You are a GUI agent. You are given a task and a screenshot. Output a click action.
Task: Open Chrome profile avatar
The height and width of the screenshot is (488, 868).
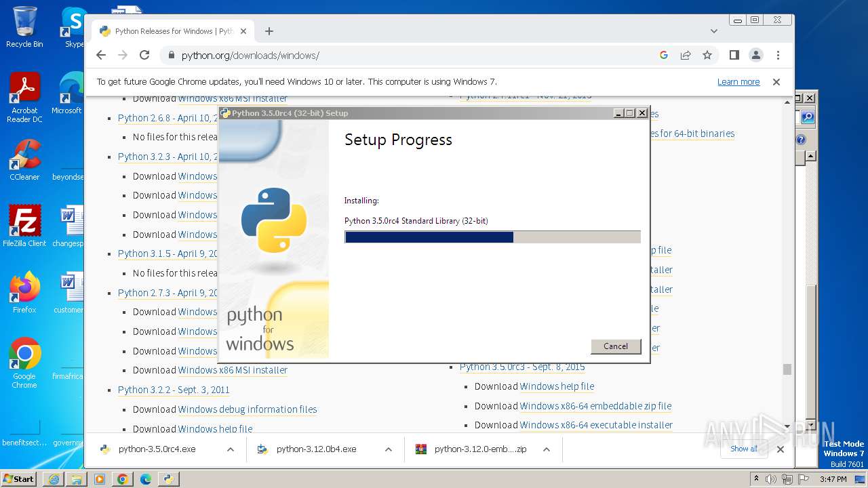(x=756, y=55)
